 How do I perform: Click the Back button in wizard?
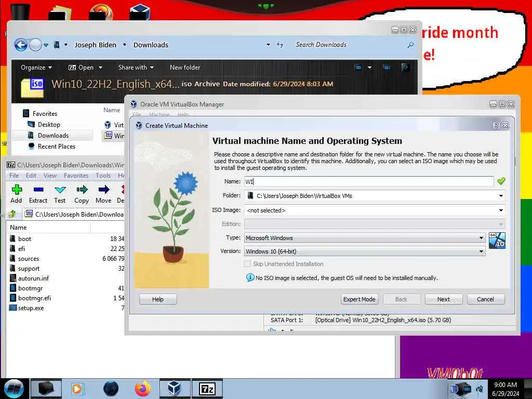[402, 299]
